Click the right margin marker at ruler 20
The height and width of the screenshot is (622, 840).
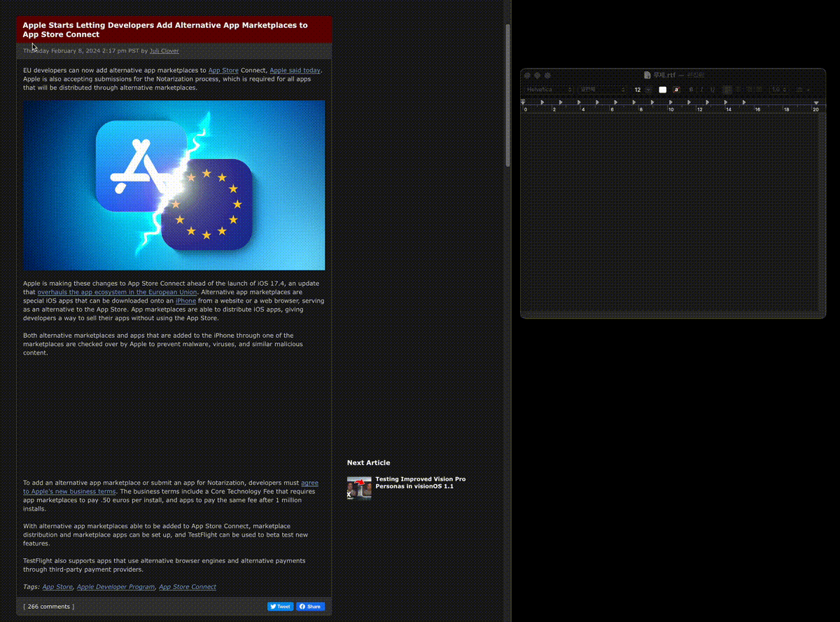pyautogui.click(x=816, y=103)
